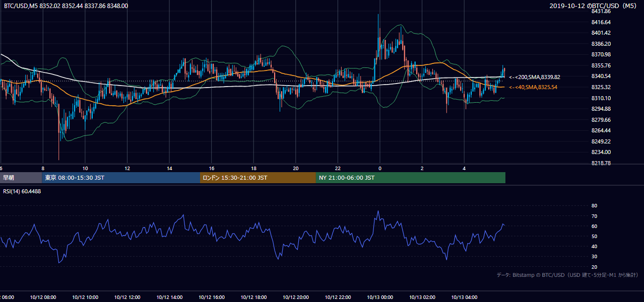Click hour tick 22 below price chart

[x=338, y=169]
